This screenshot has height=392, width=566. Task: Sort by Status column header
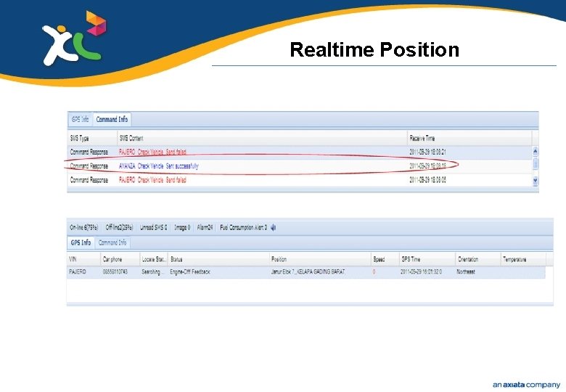pos(218,259)
